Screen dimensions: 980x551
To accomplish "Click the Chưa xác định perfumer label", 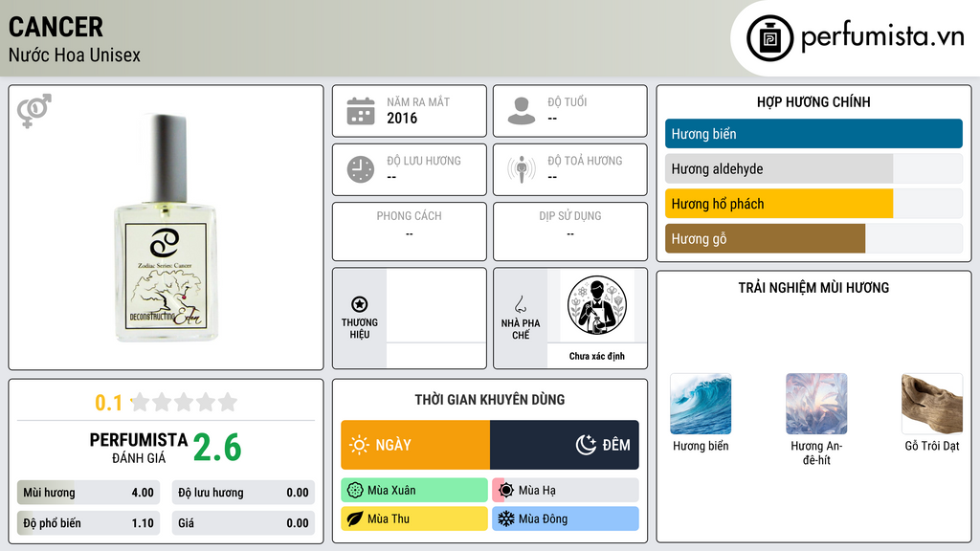I will 597,356.
